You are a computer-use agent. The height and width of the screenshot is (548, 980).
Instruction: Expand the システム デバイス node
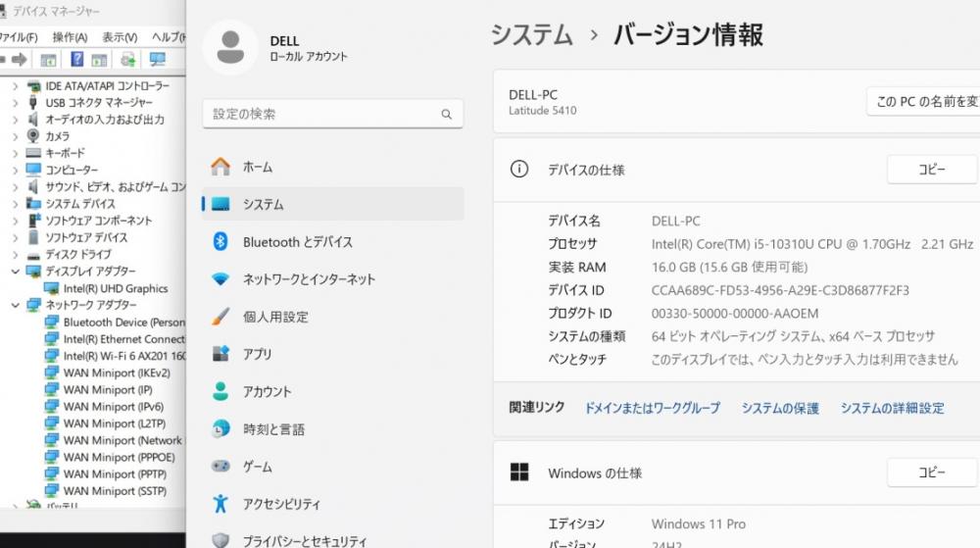pos(16,204)
